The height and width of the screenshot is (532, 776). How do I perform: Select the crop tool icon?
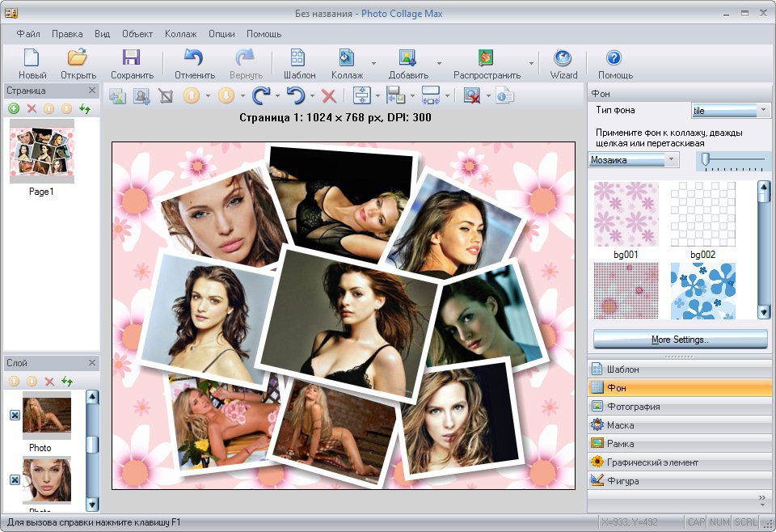tap(166, 95)
